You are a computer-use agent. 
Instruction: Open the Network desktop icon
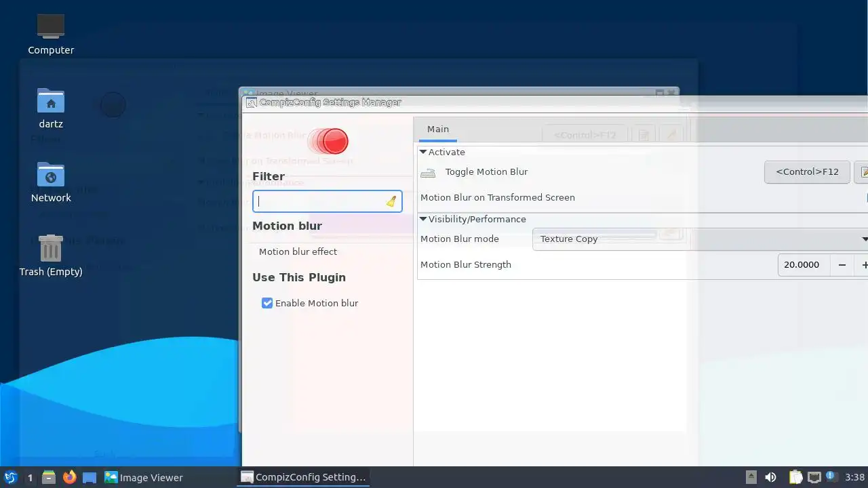tap(51, 175)
